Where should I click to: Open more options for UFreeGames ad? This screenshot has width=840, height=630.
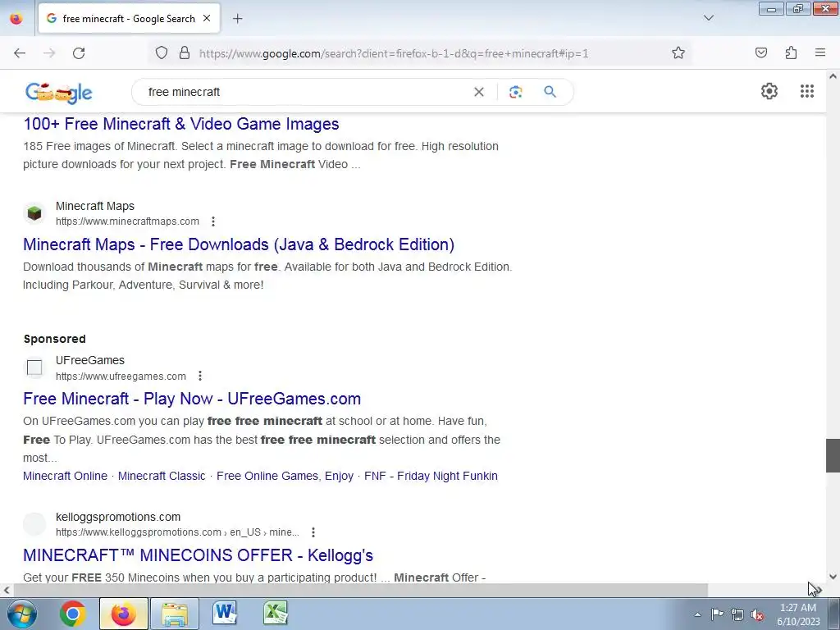tap(200, 376)
